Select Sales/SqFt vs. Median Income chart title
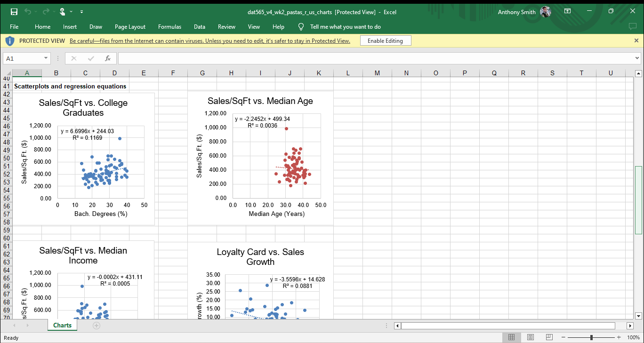 click(83, 255)
